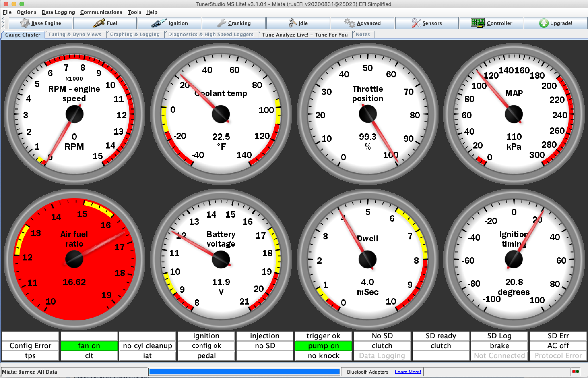
Task: Click the 'config ok' indicator
Action: [x=206, y=346]
